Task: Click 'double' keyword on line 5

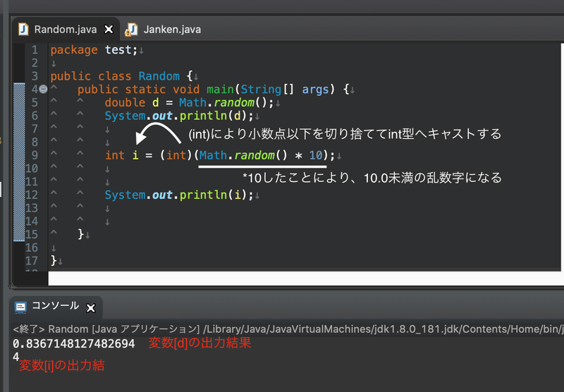Action: coord(125,102)
